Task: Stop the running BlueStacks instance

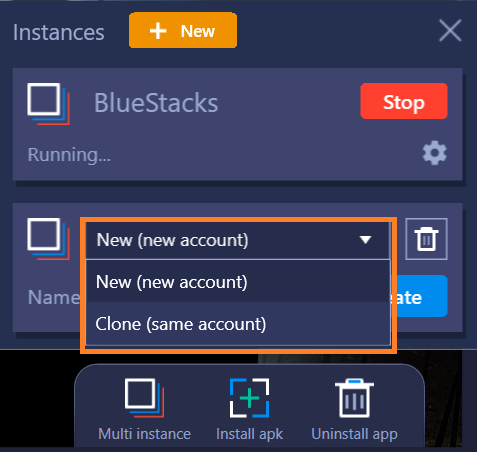Action: click(x=404, y=101)
